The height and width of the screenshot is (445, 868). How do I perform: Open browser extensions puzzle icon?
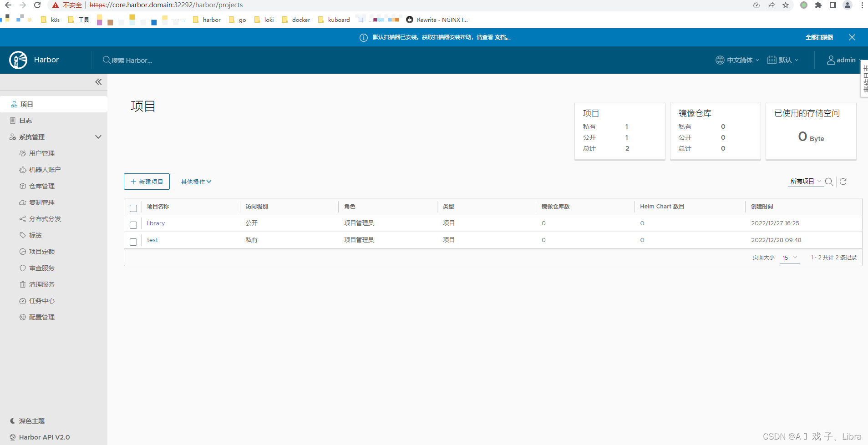pyautogui.click(x=818, y=5)
